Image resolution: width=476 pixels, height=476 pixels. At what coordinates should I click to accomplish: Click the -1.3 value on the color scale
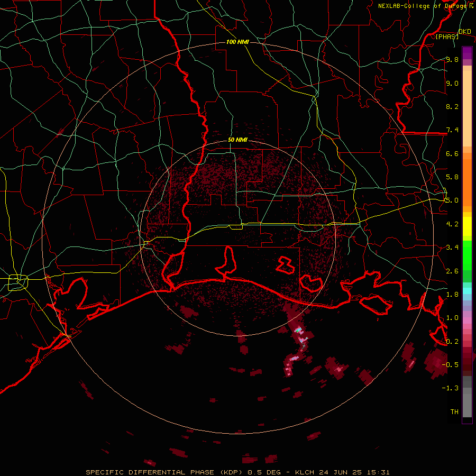click(x=450, y=388)
